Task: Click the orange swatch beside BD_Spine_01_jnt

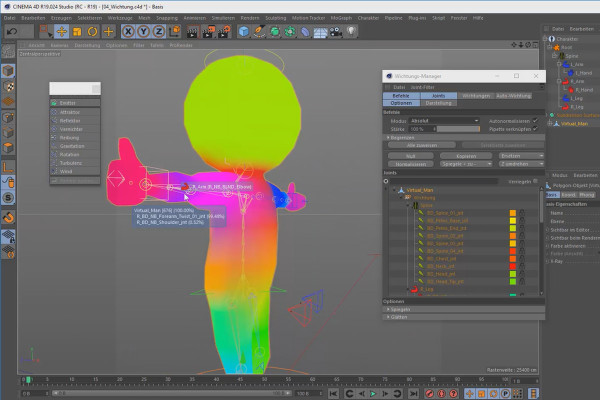Action: pos(513,213)
